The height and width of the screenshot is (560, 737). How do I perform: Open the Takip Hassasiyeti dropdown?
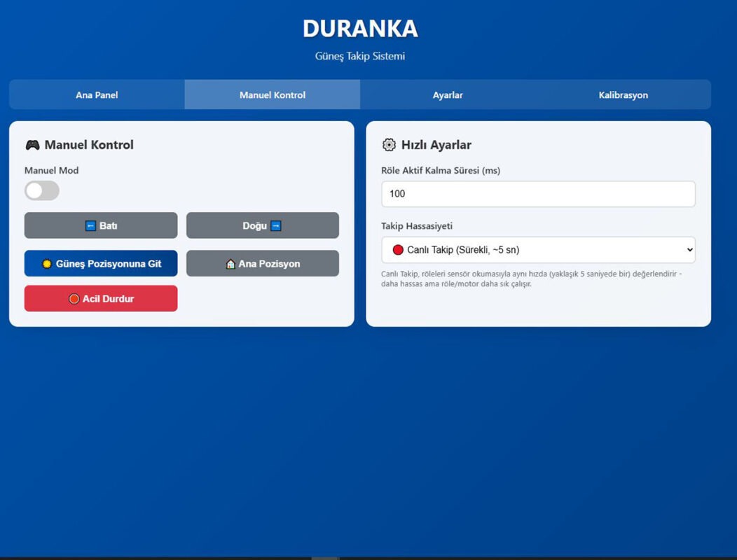click(x=538, y=250)
